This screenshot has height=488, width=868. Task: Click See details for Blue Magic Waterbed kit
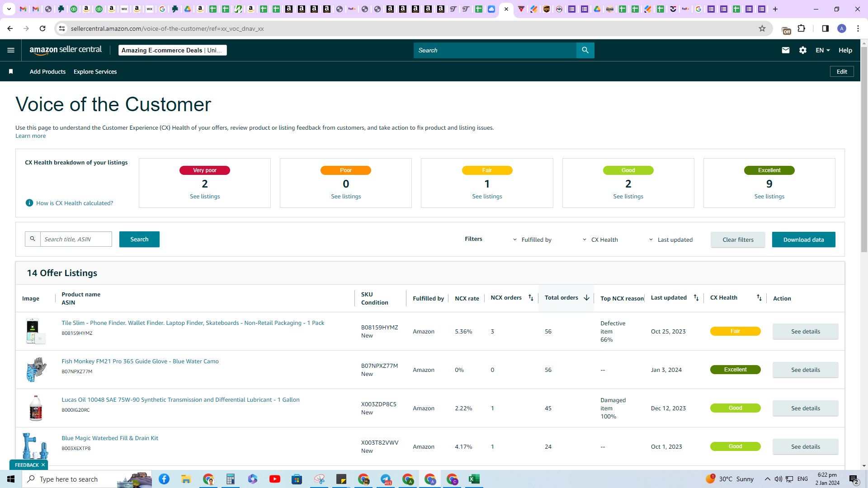(x=805, y=446)
